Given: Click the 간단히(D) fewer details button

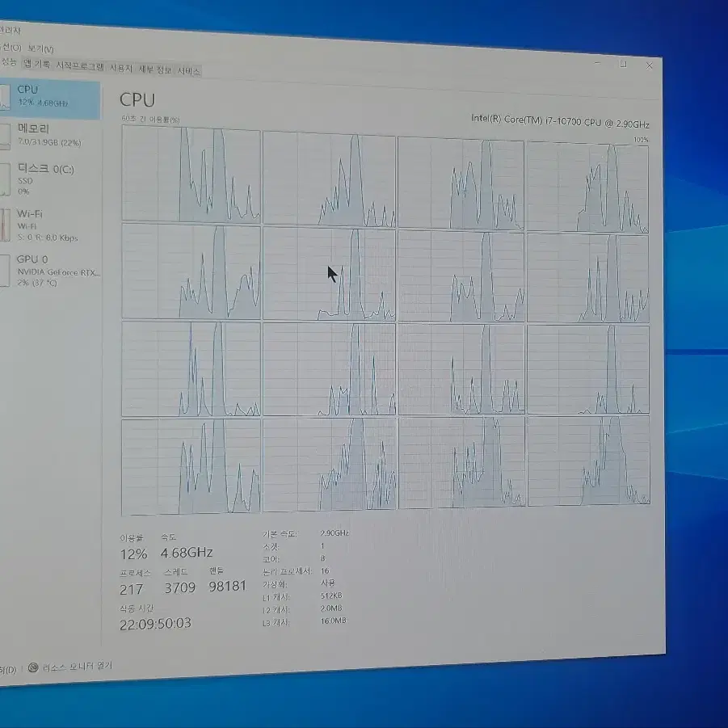Looking at the screenshot, I should pos(8,670).
